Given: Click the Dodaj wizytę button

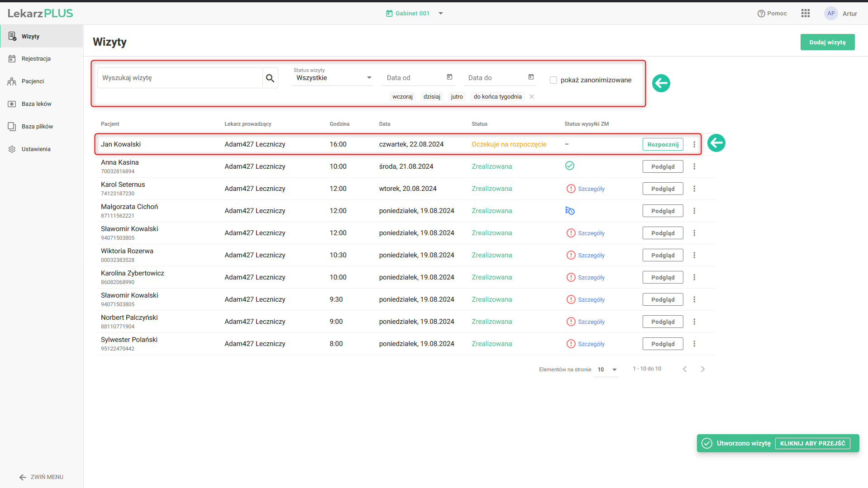Looking at the screenshot, I should pyautogui.click(x=827, y=42).
